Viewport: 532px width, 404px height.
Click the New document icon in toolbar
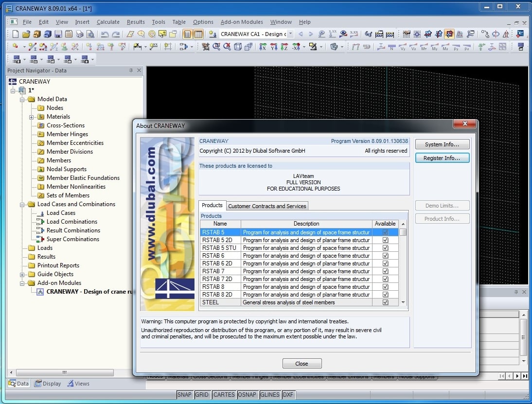pos(16,34)
